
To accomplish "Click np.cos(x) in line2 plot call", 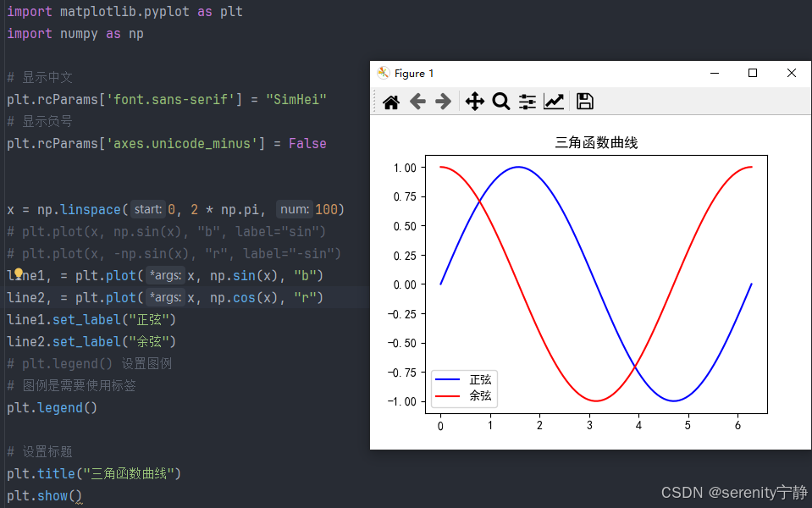I will pos(243,298).
